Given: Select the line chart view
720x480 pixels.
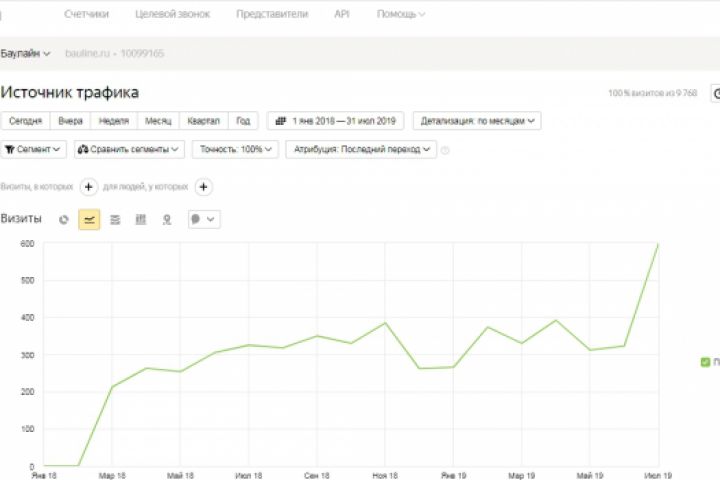Looking at the screenshot, I should tap(89, 219).
